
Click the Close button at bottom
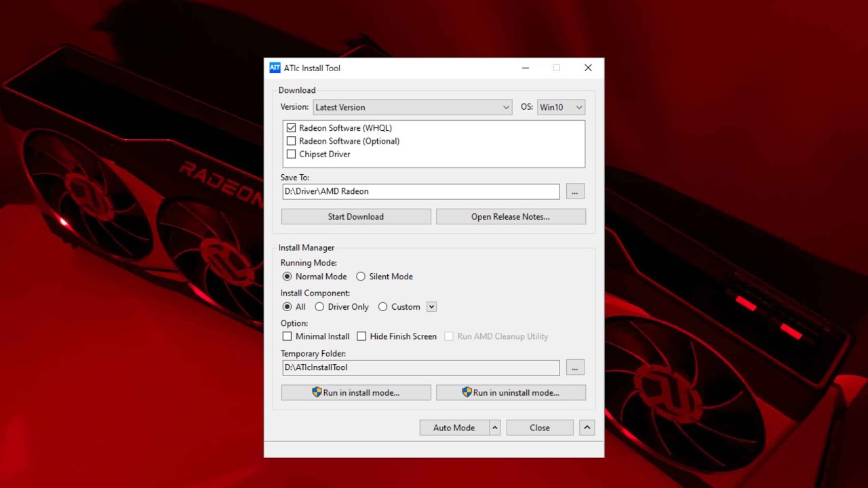(x=540, y=428)
